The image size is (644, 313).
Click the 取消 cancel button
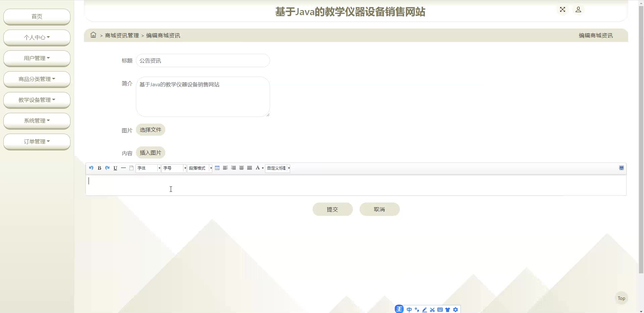tap(380, 209)
